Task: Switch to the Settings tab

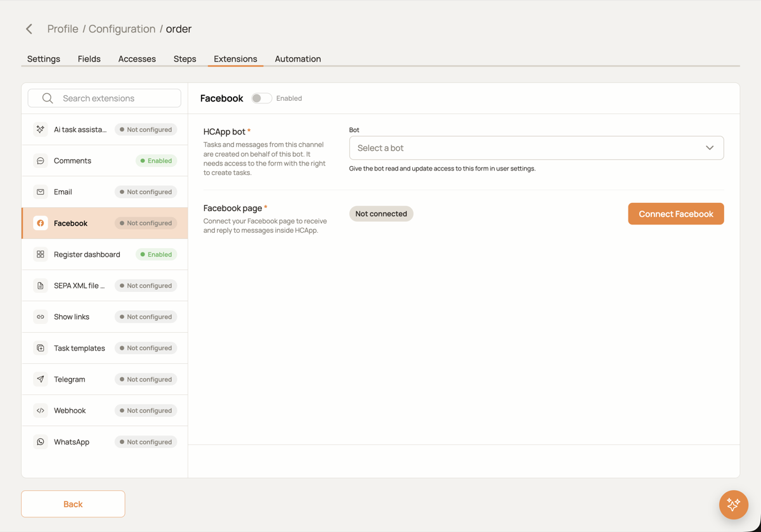Action: (x=44, y=59)
